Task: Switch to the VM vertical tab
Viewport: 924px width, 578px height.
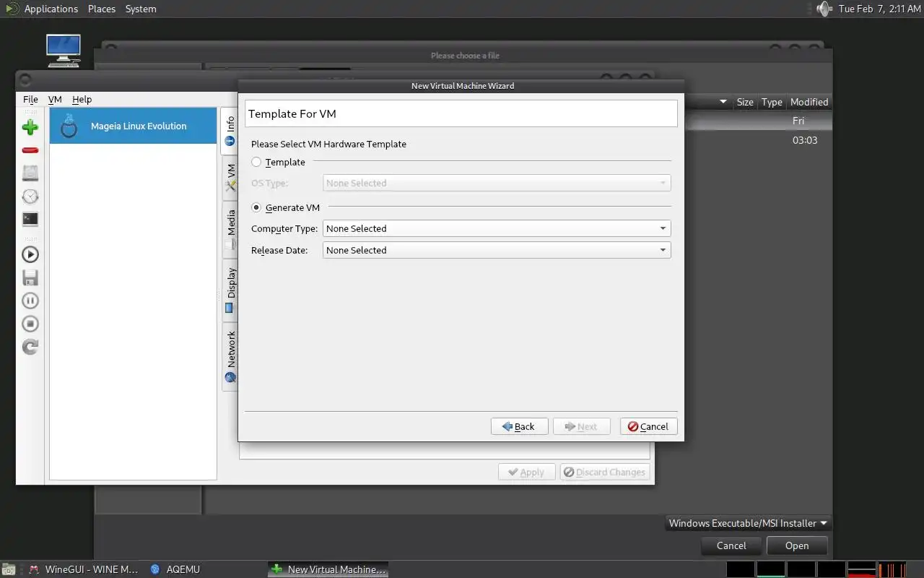Action: click(x=230, y=177)
